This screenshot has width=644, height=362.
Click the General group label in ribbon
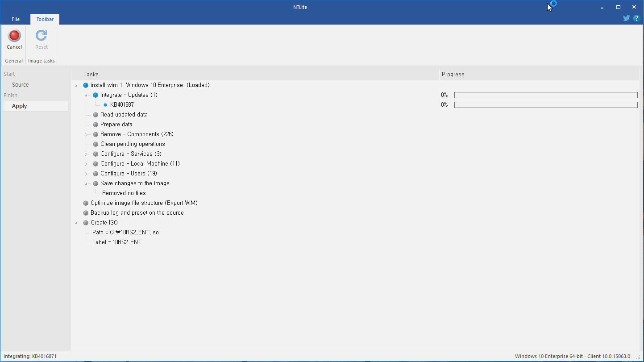tap(14, 61)
